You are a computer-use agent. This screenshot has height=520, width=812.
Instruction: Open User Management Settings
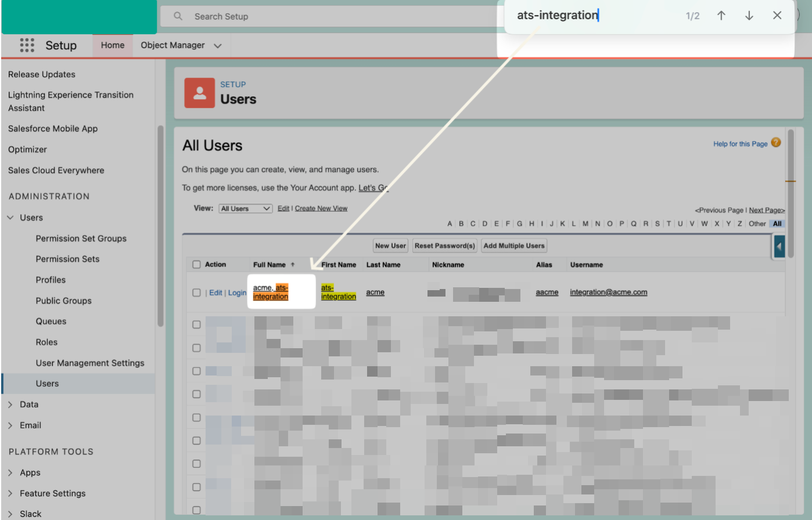point(90,363)
